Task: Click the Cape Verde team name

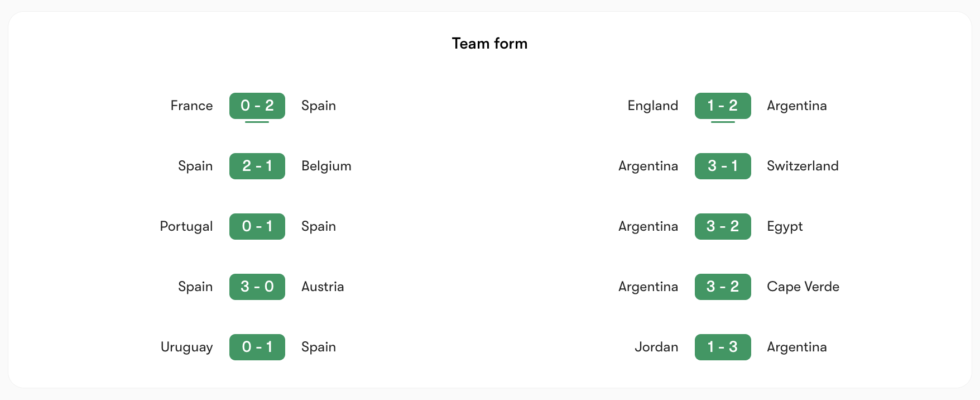Action: click(x=803, y=287)
